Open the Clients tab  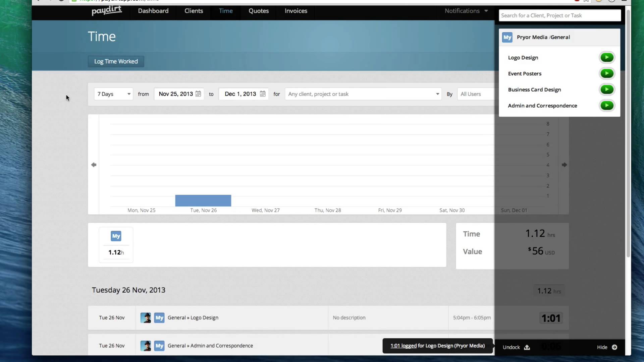click(x=194, y=11)
